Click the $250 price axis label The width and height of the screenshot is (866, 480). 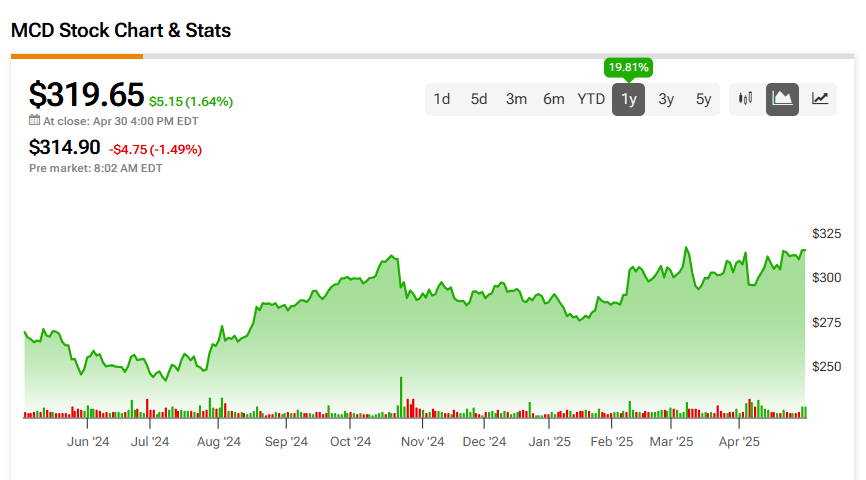(x=826, y=367)
